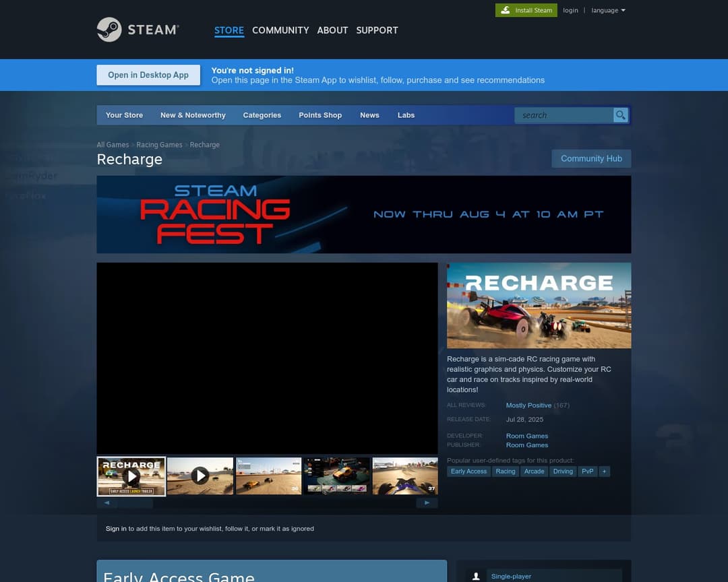Open the Room Games developer link
Image resolution: width=728 pixels, height=582 pixels.
click(527, 436)
